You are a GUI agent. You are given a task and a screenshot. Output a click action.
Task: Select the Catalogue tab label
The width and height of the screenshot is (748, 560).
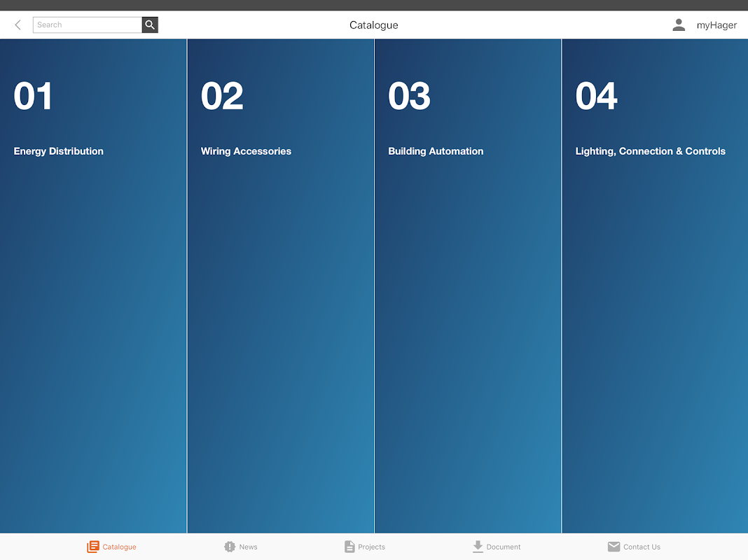[x=119, y=547]
